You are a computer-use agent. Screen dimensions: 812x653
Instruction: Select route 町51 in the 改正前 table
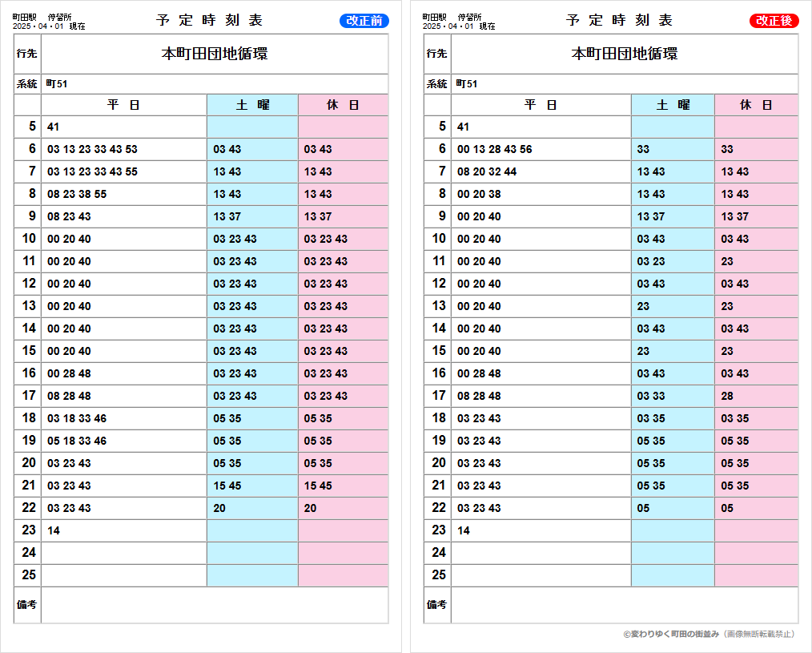(x=56, y=84)
